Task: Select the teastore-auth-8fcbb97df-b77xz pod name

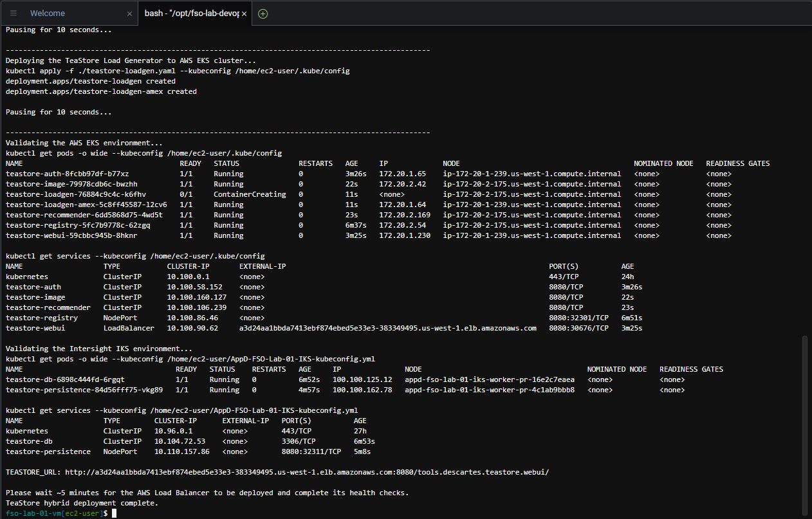Action: point(67,174)
